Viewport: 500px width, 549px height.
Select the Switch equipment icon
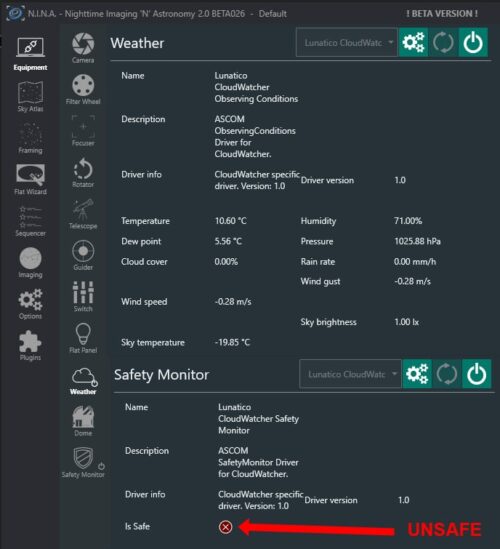click(x=83, y=297)
